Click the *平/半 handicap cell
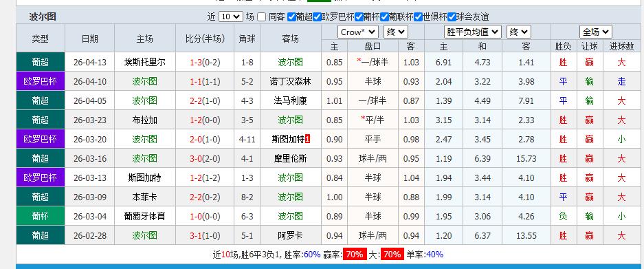Screen dimensions: 644x269 (x=373, y=120)
